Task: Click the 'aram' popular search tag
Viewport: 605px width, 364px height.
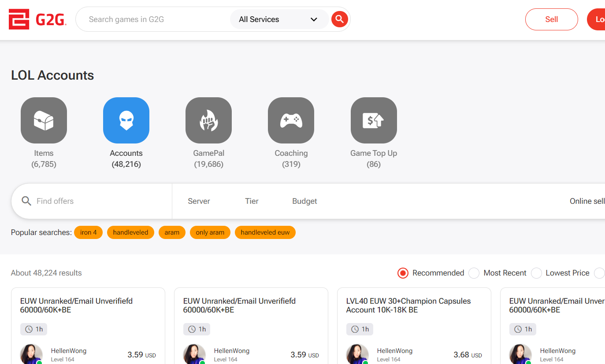Action: [x=172, y=232]
